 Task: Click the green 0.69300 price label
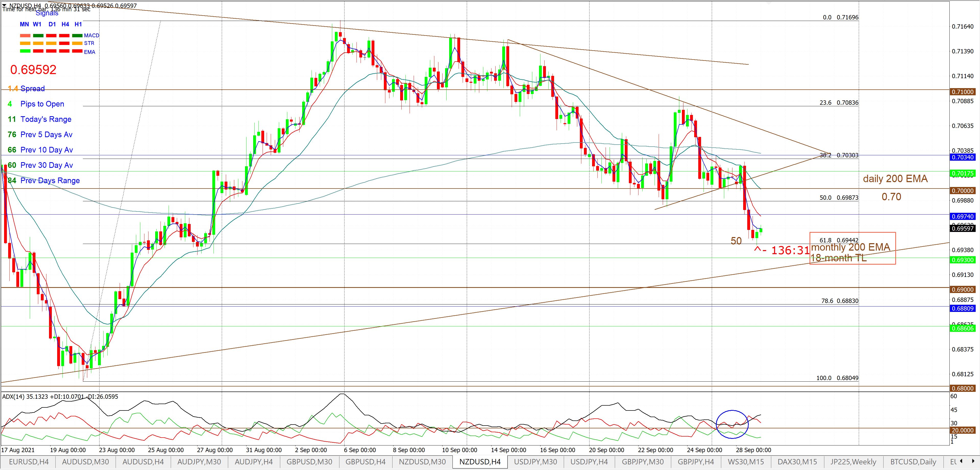pos(962,260)
